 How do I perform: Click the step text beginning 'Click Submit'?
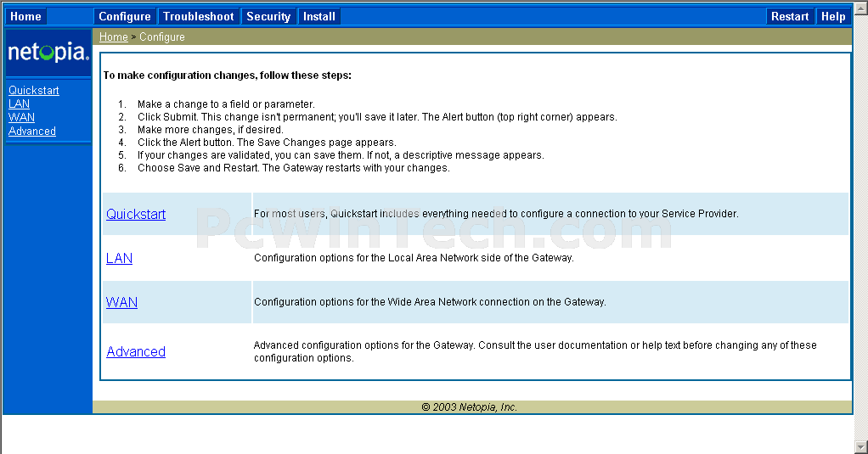377,116
